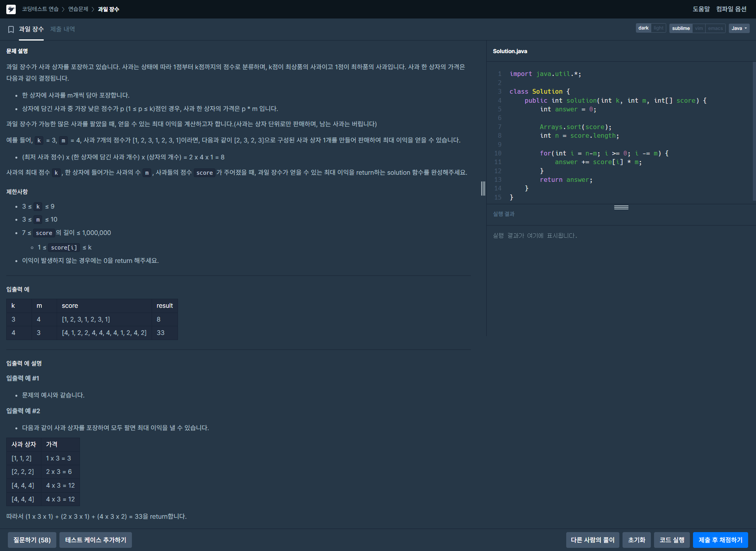The image size is (756, 551).
Task: Select sublime keybinding mode
Action: click(681, 28)
